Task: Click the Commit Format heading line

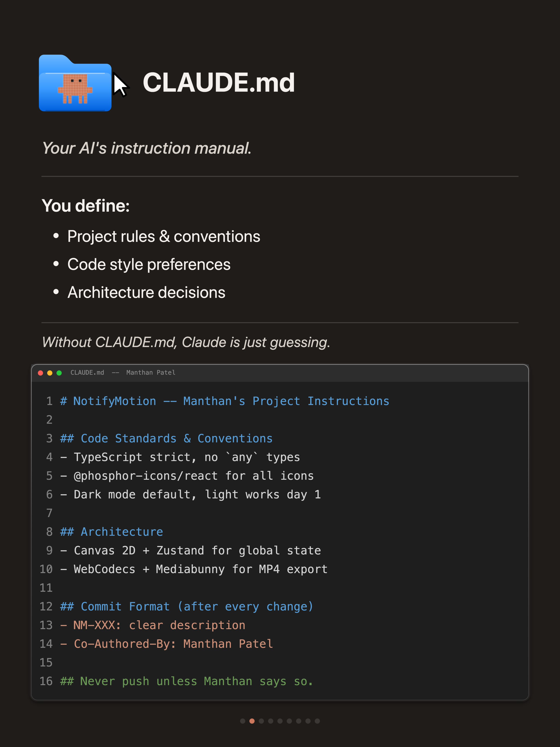Action: tap(187, 607)
